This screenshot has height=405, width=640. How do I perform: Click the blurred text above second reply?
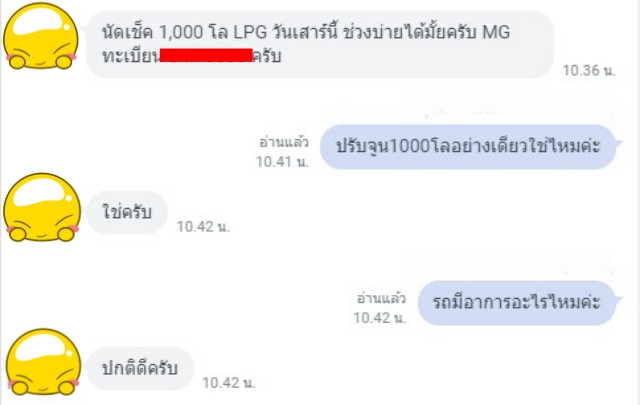click(x=510, y=265)
